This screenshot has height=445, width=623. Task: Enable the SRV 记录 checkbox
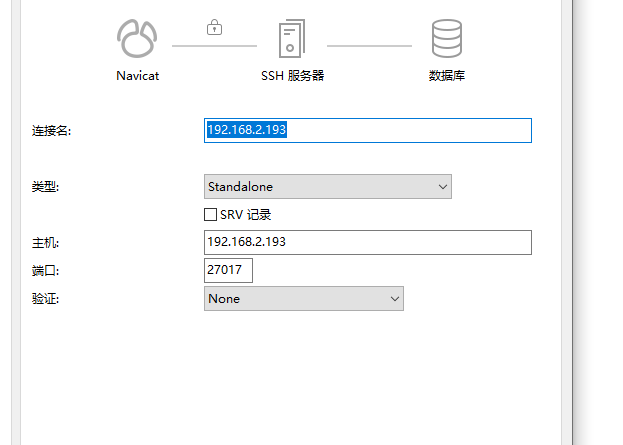click(x=210, y=215)
